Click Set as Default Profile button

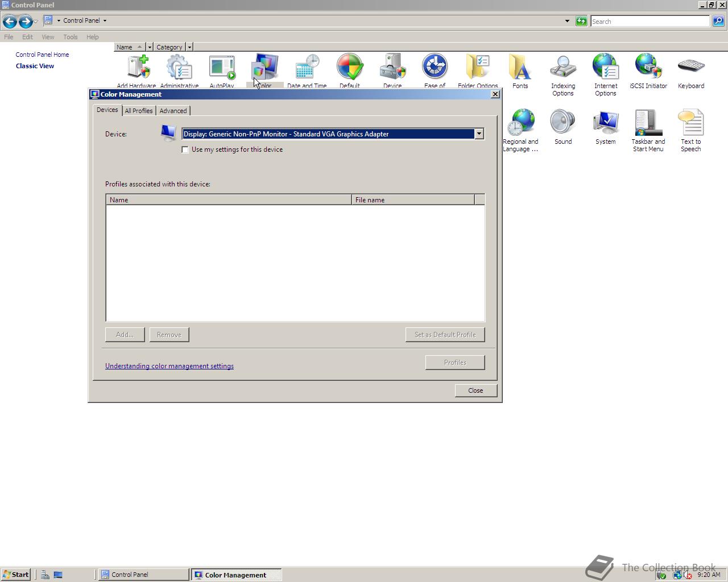[x=445, y=335]
